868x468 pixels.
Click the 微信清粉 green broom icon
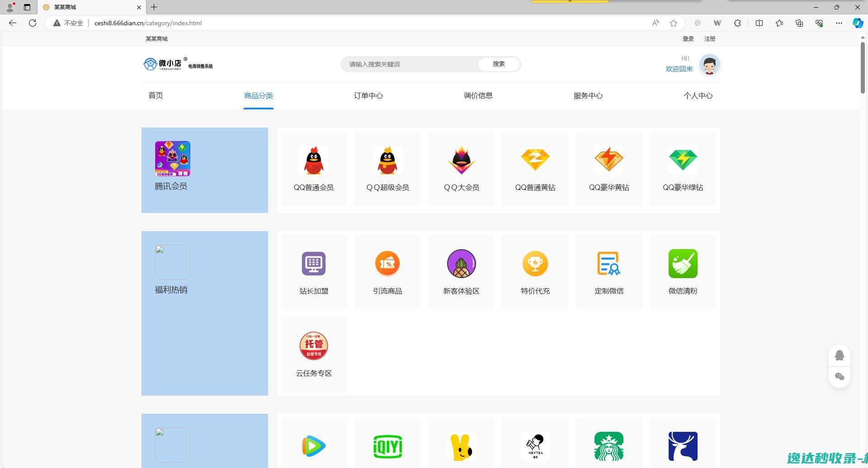pos(683,264)
